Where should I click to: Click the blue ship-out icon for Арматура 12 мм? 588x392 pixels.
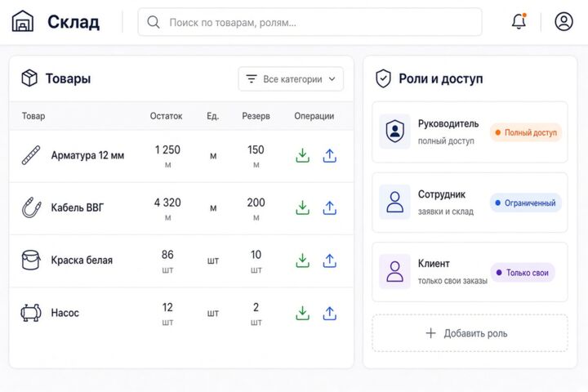tap(330, 155)
